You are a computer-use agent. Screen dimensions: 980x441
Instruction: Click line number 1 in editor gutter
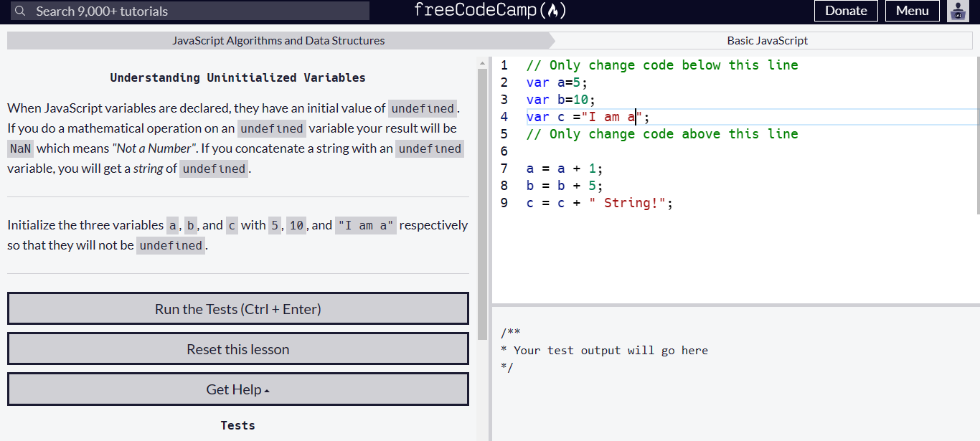click(x=504, y=65)
